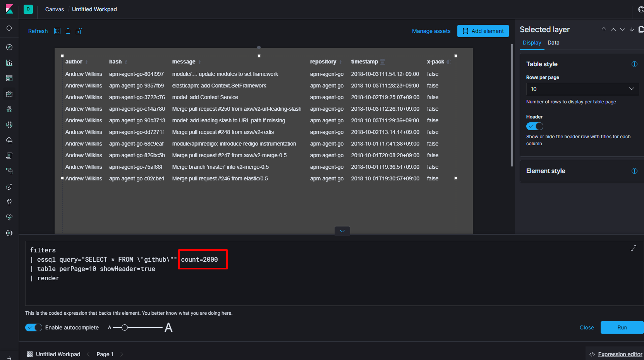Click the fullscreen icon next to Refresh

tap(57, 31)
